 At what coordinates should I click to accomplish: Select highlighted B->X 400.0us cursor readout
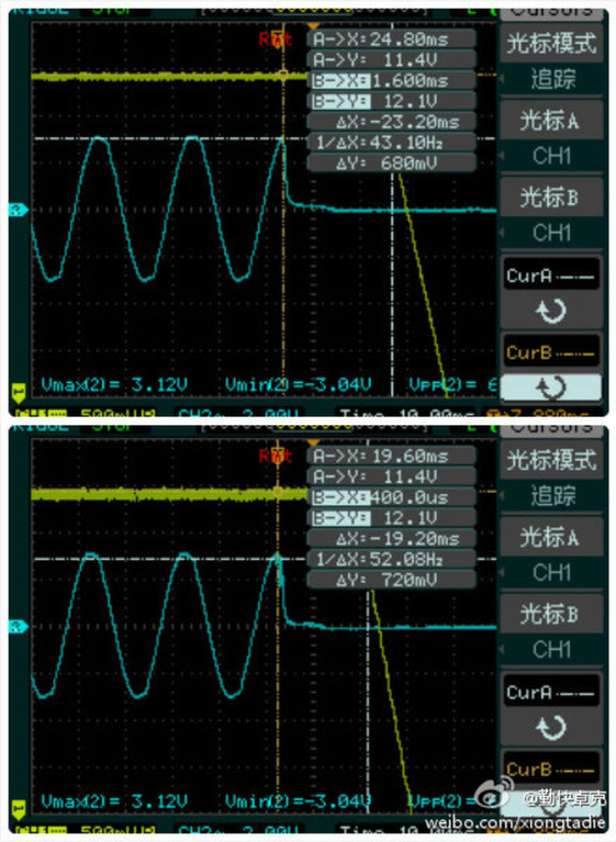click(x=391, y=497)
